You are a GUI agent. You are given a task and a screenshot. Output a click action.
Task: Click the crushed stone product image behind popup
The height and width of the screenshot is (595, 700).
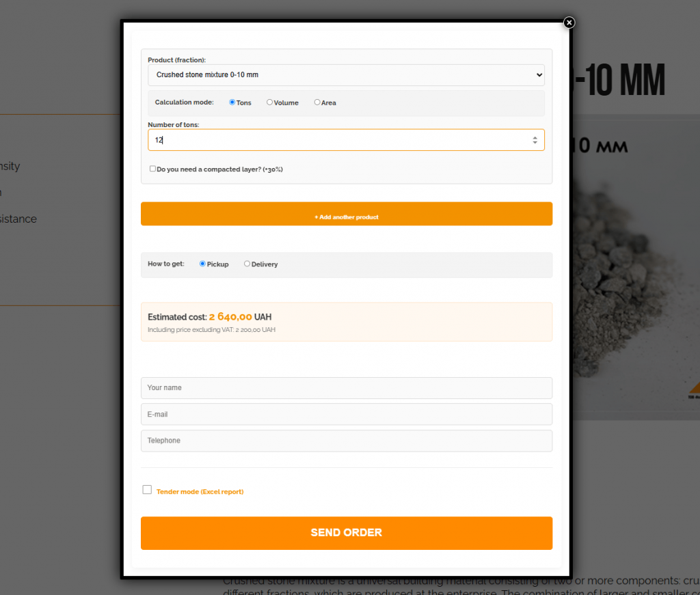point(636,268)
